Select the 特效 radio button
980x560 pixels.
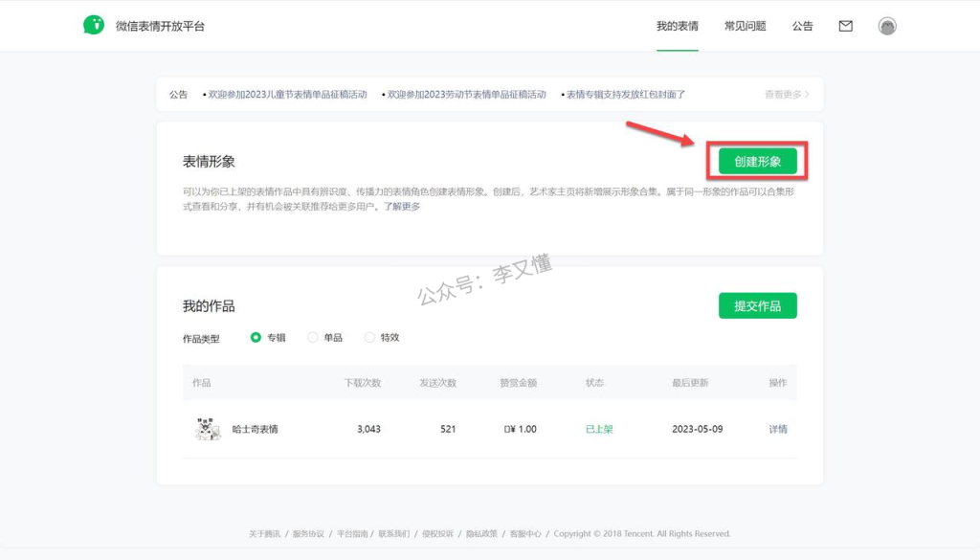click(370, 337)
